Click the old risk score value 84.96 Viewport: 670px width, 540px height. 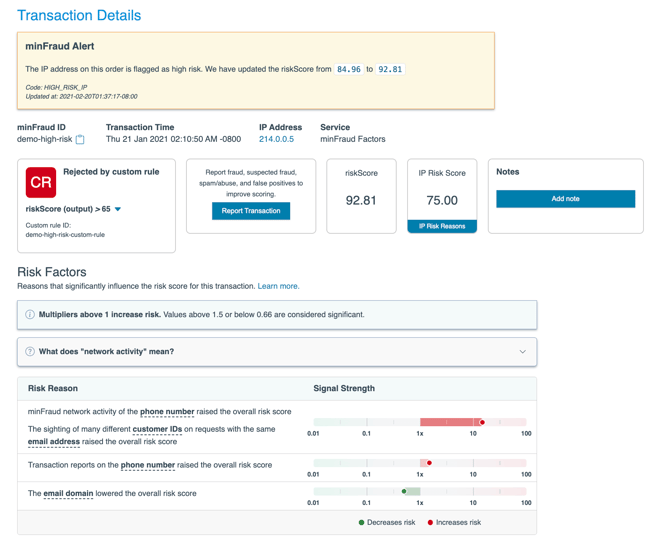pos(349,69)
